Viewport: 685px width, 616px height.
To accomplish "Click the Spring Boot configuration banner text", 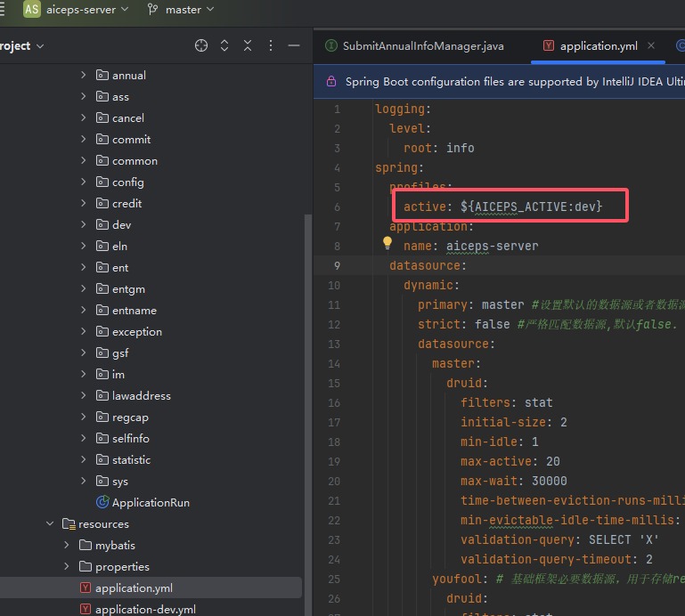I will click(x=515, y=82).
